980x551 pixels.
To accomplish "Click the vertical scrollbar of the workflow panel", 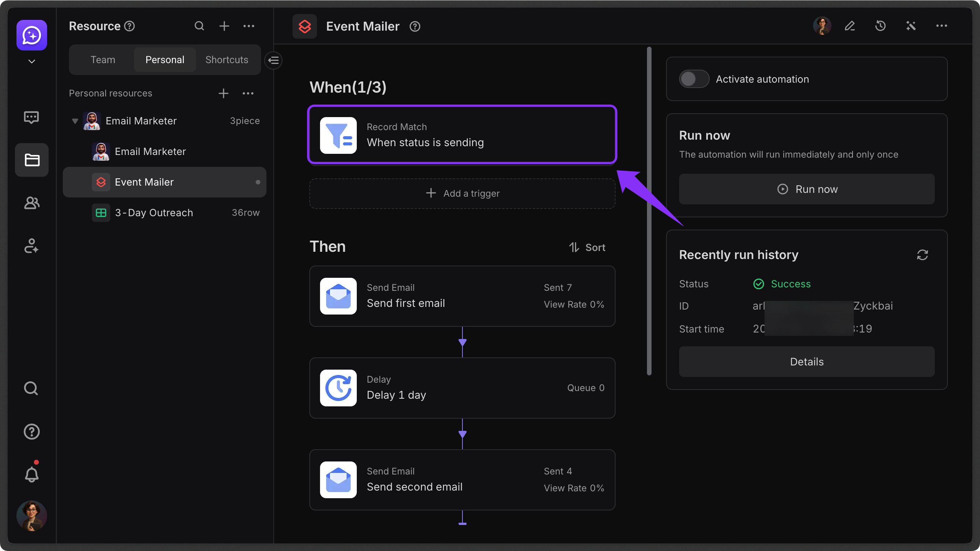I will tap(649, 211).
